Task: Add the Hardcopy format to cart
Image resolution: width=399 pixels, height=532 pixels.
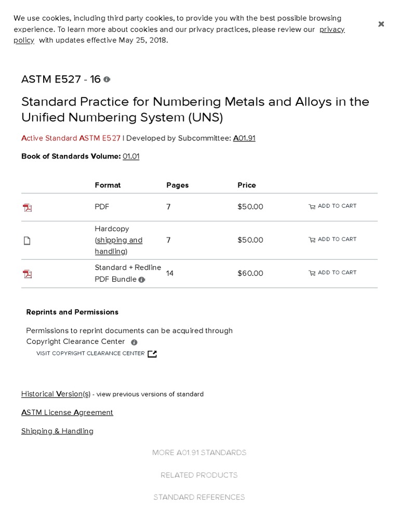Action: 332,240
